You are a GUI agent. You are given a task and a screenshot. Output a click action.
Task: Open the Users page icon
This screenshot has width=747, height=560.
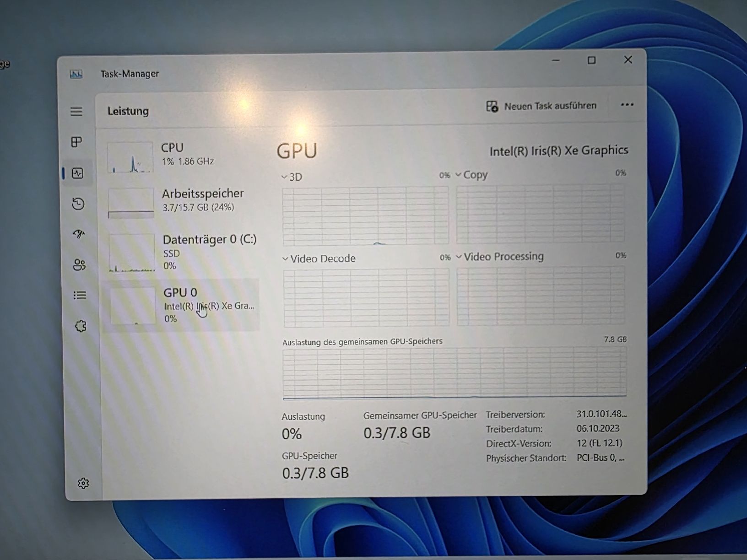coord(80,265)
